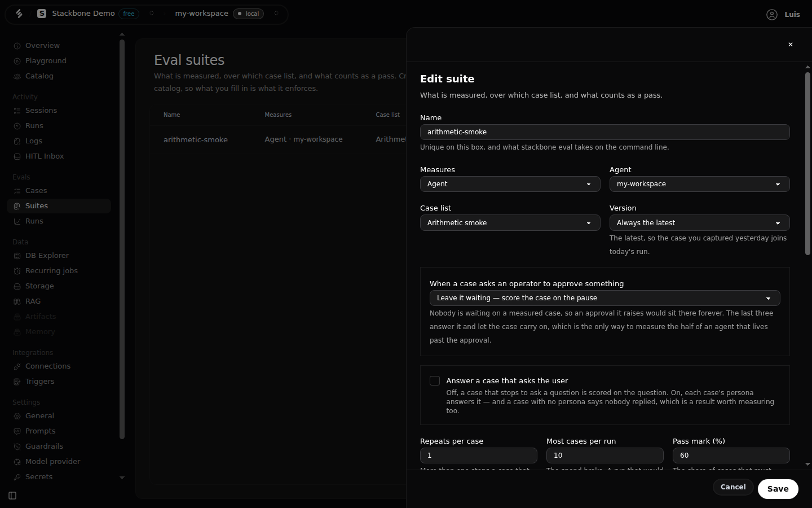Expand the my-workspace switcher chevron
The width and height of the screenshot is (812, 508).
276,14
